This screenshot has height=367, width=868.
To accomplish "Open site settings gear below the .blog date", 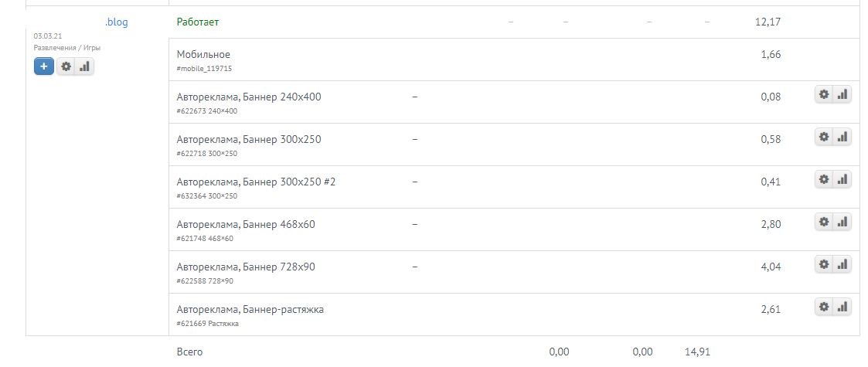I will (x=66, y=66).
